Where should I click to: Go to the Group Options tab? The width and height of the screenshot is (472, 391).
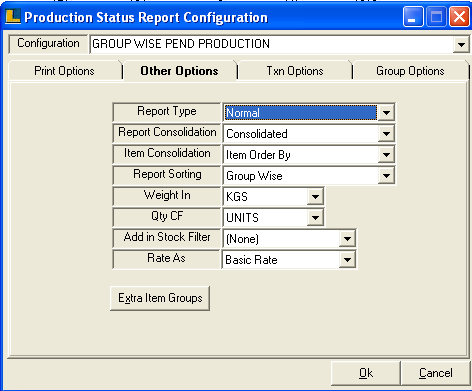click(x=410, y=71)
